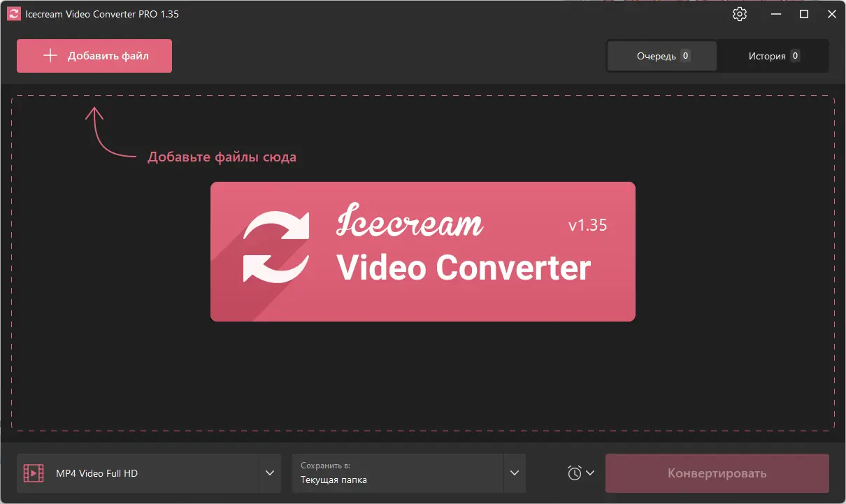Click the Icecream app logo in title bar
This screenshot has height=504, width=846.
pos(13,14)
